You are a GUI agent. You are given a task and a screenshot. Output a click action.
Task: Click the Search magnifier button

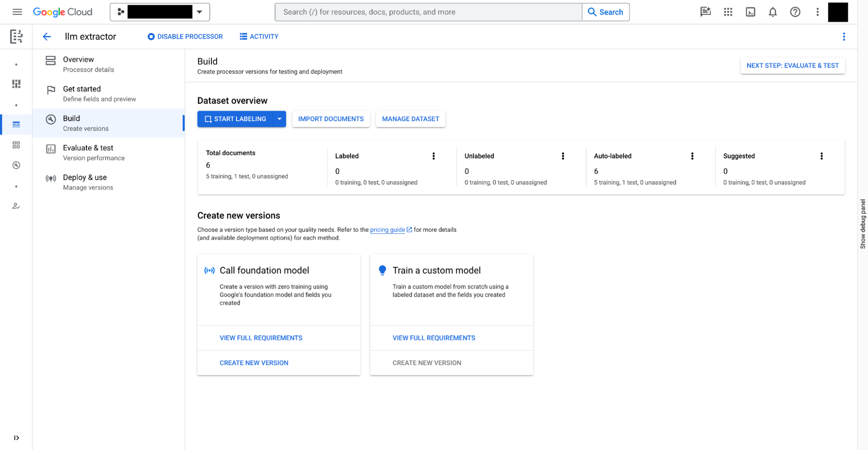606,12
